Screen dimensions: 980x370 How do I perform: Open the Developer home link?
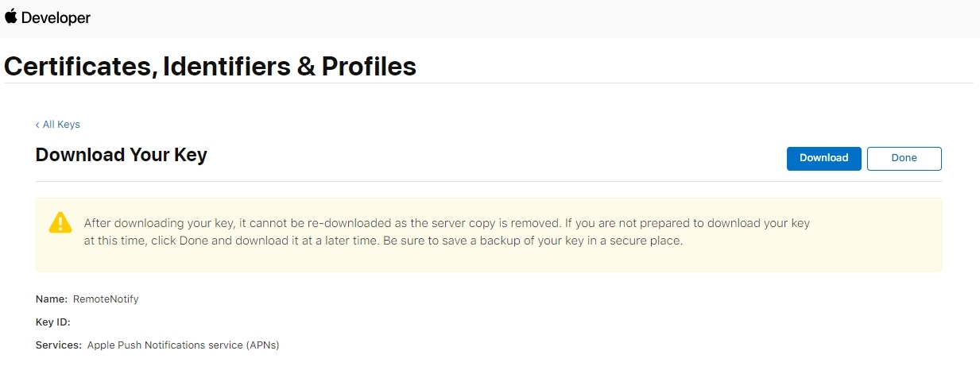point(48,17)
